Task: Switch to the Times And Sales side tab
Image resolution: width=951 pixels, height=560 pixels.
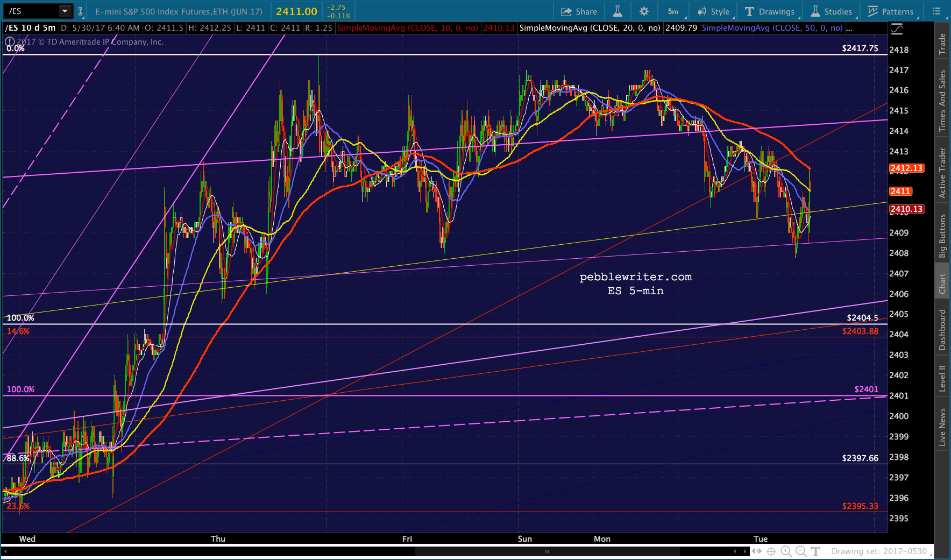Action: pyautogui.click(x=942, y=101)
